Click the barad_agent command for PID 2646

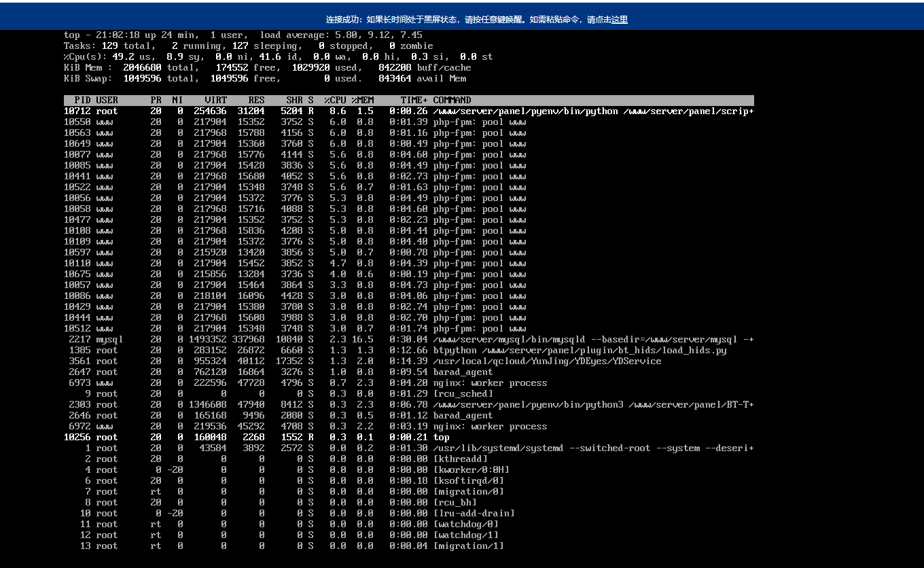point(463,415)
